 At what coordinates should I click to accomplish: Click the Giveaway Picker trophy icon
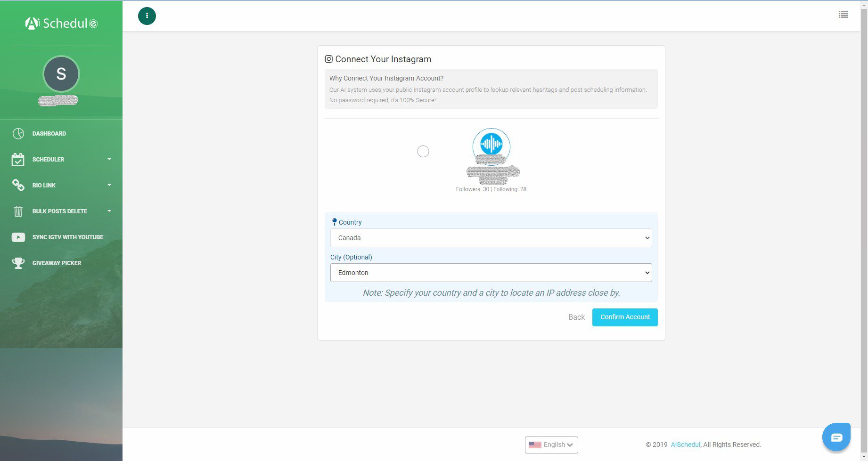[x=18, y=263]
